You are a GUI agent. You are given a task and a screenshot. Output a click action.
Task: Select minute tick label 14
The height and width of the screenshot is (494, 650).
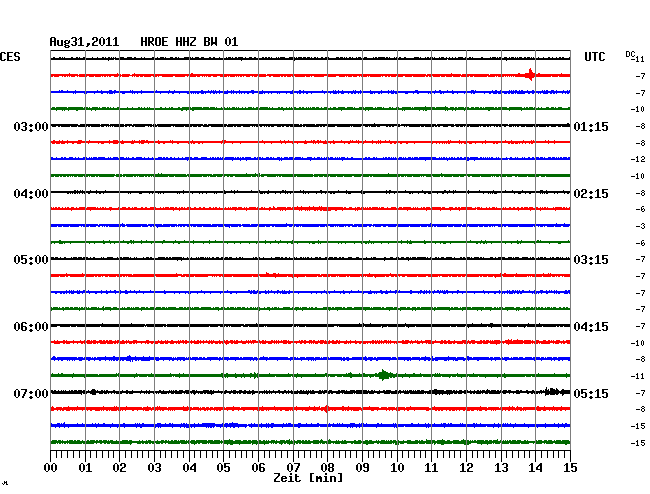click(x=536, y=468)
